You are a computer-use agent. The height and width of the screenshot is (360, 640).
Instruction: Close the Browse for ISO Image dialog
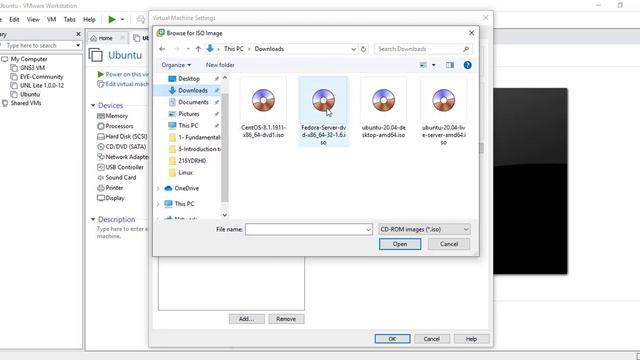[x=471, y=33]
